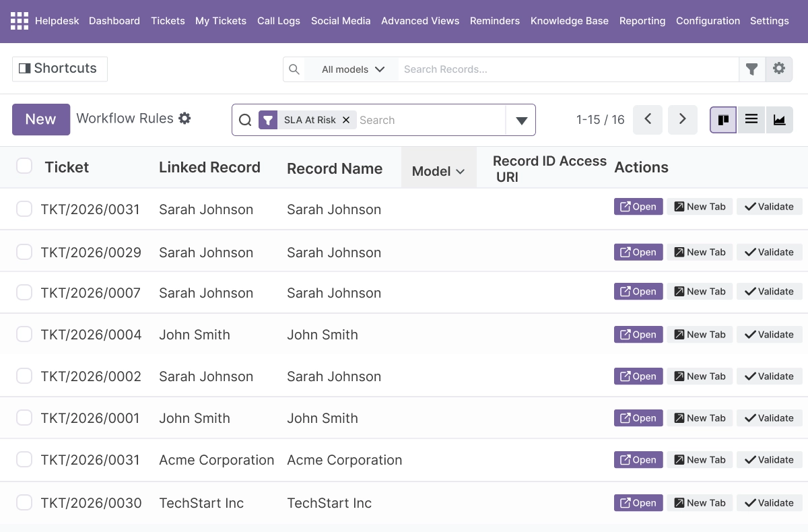
Task: Open record for TKT/2026/0004
Action: tap(638, 335)
